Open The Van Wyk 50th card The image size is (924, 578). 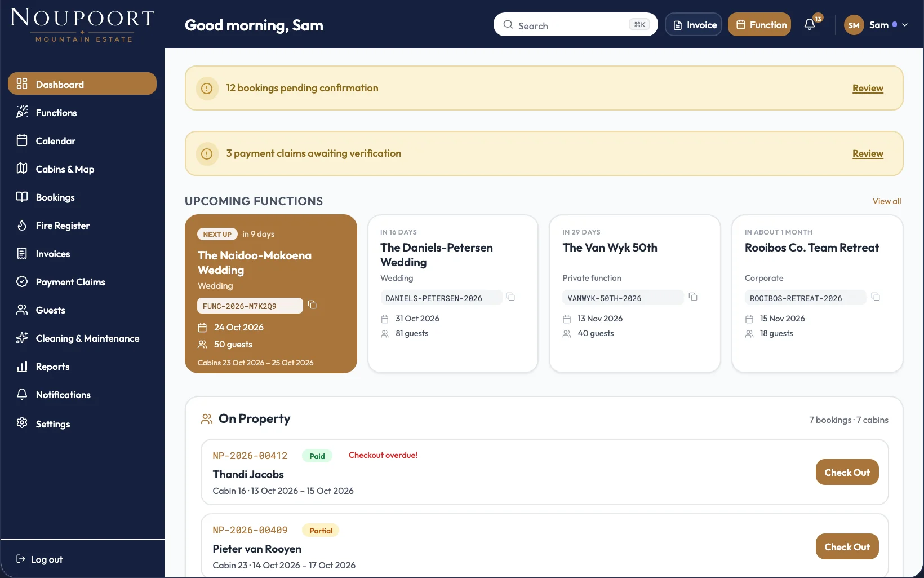click(635, 294)
